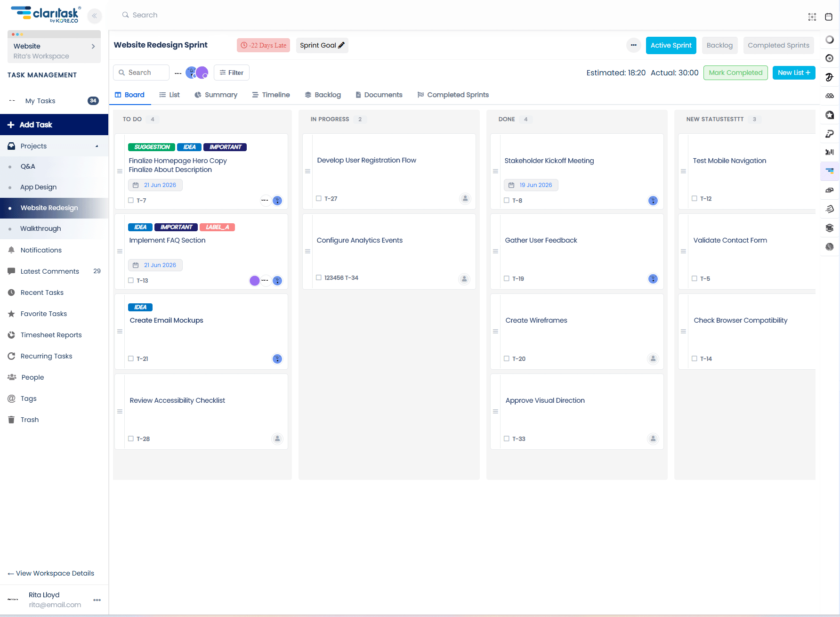This screenshot has width=840, height=617.
Task: Click the Add Task button
Action: (54, 125)
